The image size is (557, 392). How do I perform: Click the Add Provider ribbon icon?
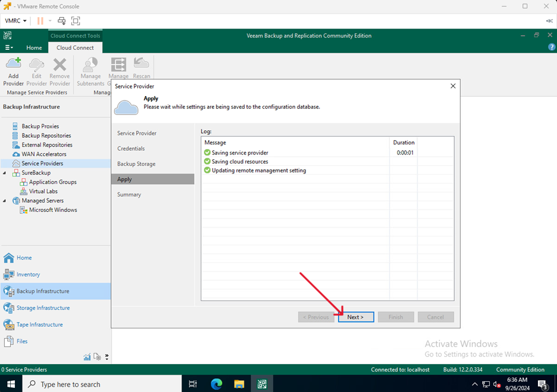coord(13,71)
